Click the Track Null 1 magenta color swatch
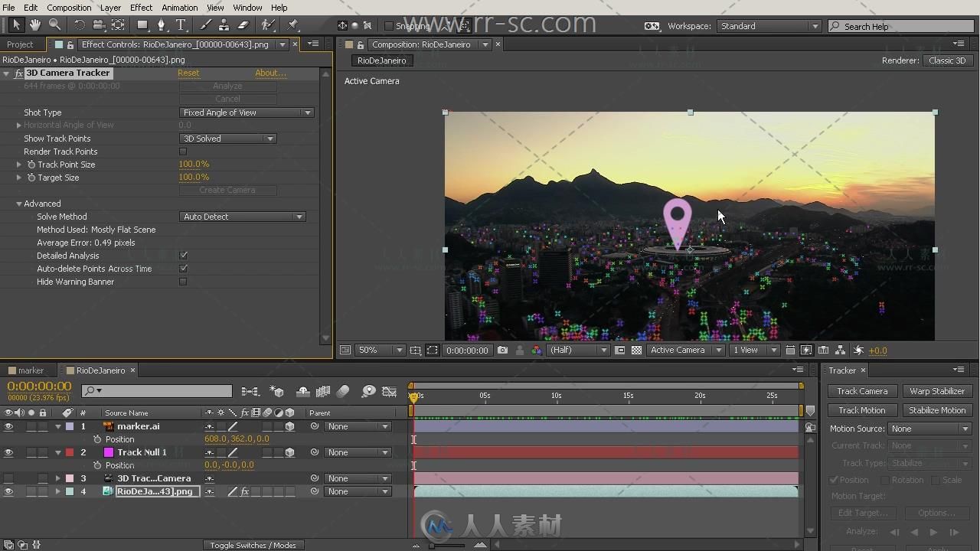This screenshot has width=980, height=551. [x=109, y=452]
